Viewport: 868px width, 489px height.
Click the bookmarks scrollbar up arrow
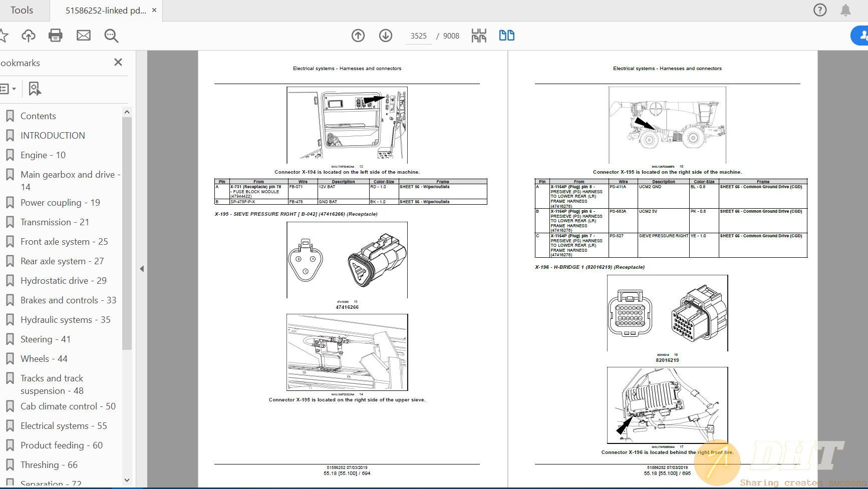[x=127, y=112]
